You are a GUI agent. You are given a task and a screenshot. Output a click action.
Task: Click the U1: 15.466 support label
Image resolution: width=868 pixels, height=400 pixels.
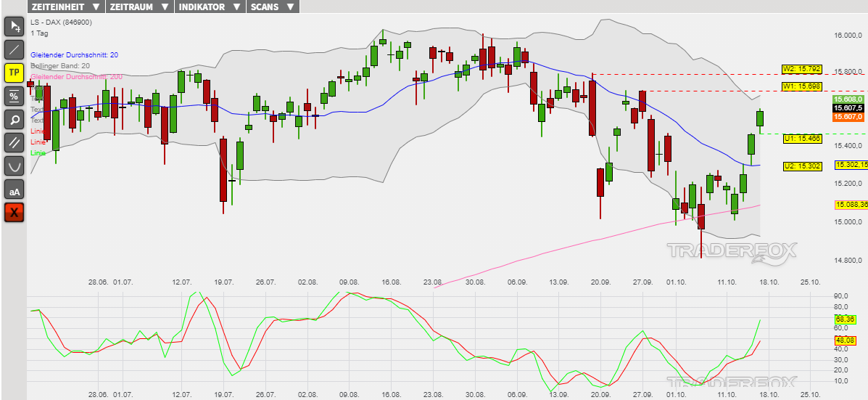click(x=801, y=139)
